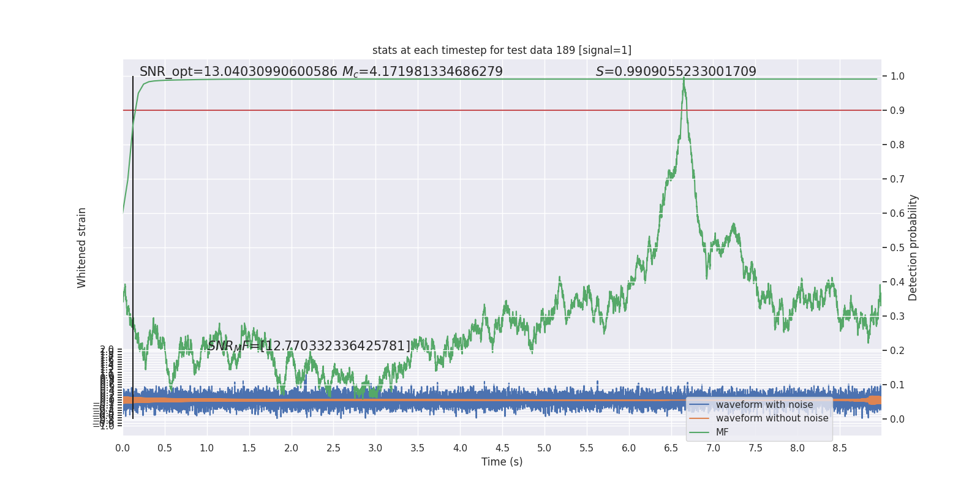Click x-axis tick label 0.5
This screenshot has height=490, width=980.
click(x=165, y=448)
